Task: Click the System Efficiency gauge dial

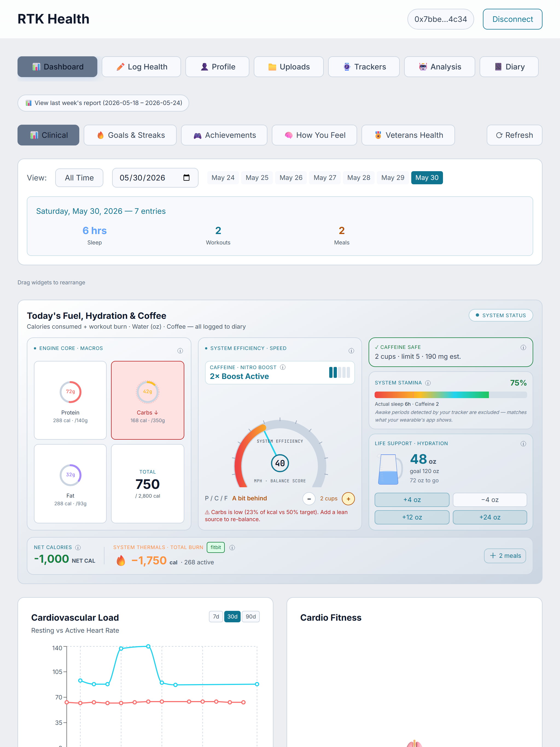Action: pos(280,453)
